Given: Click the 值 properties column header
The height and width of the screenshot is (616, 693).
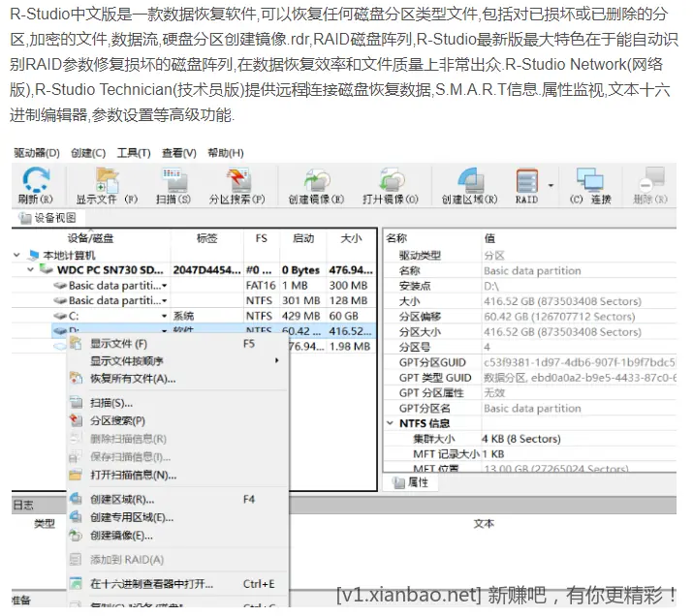Looking at the screenshot, I should tap(490, 238).
